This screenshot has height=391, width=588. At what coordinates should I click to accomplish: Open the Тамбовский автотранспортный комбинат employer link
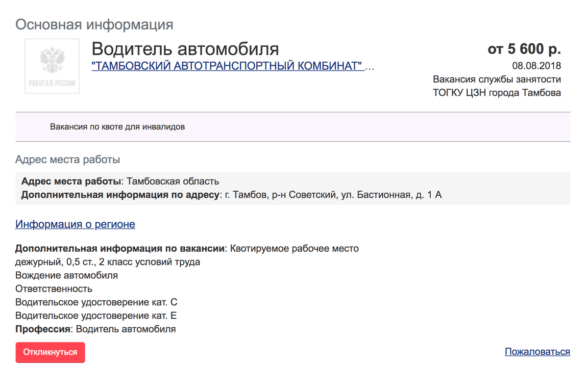pyautogui.click(x=227, y=66)
